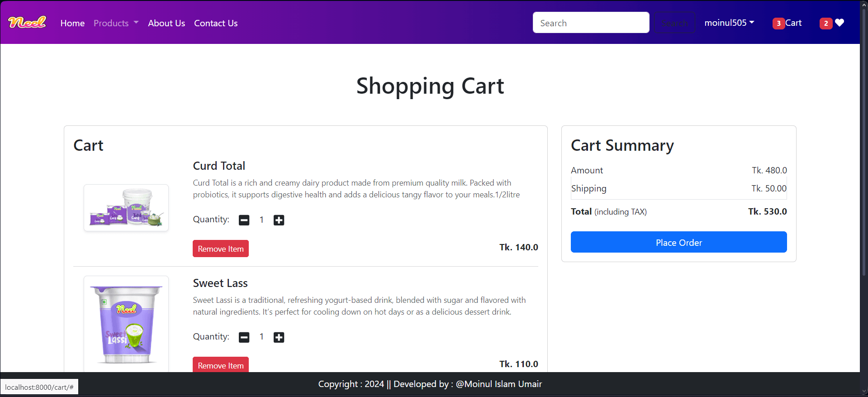Click the wishlist count badge showing 2
This screenshot has height=397, width=868.
825,24
